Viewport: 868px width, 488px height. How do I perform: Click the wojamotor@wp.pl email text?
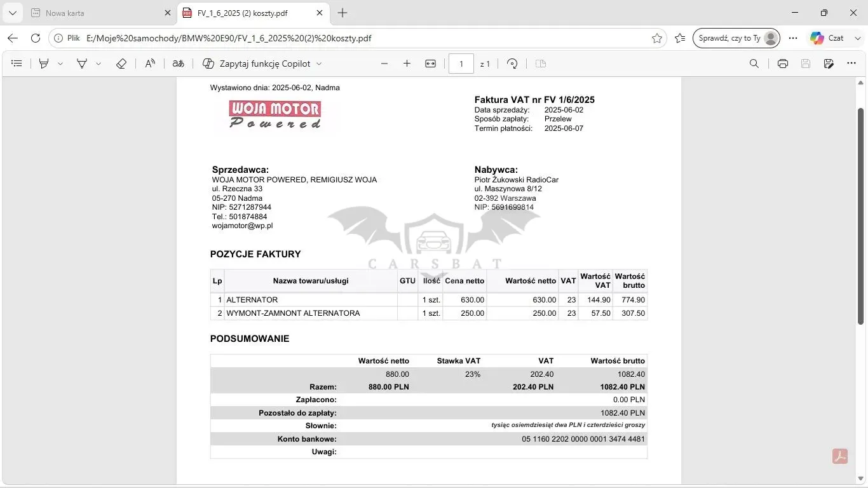point(242,226)
